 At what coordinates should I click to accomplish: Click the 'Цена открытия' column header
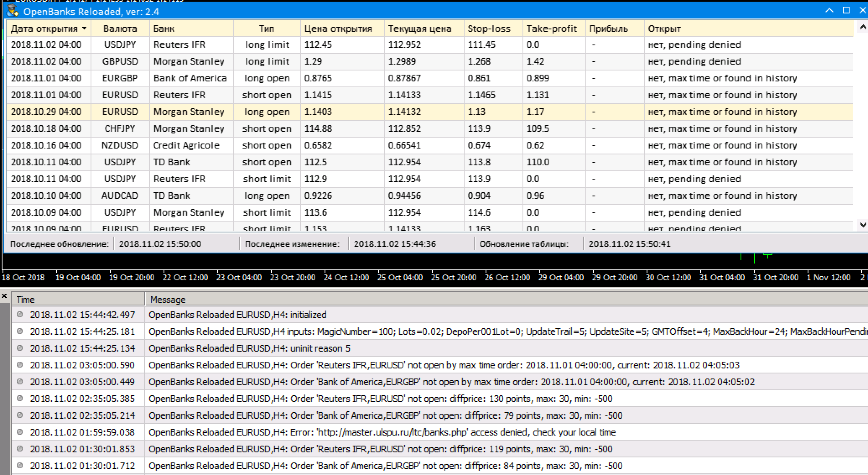(x=342, y=29)
